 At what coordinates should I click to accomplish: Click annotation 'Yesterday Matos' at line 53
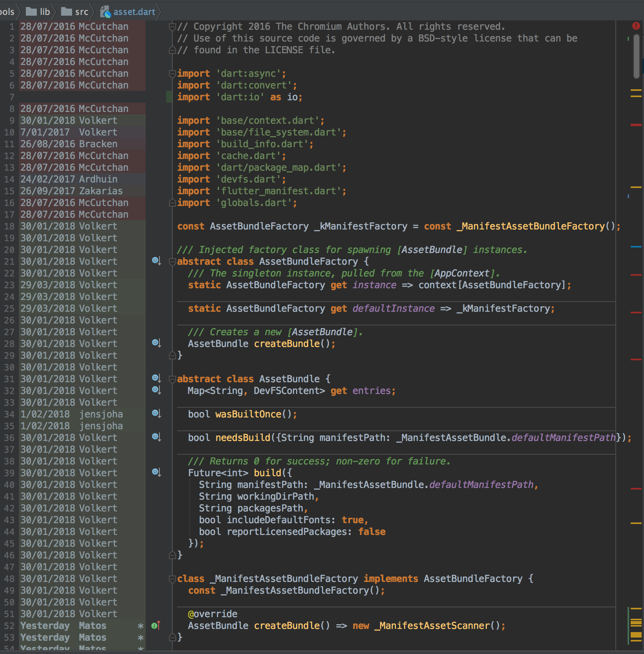tap(63, 637)
